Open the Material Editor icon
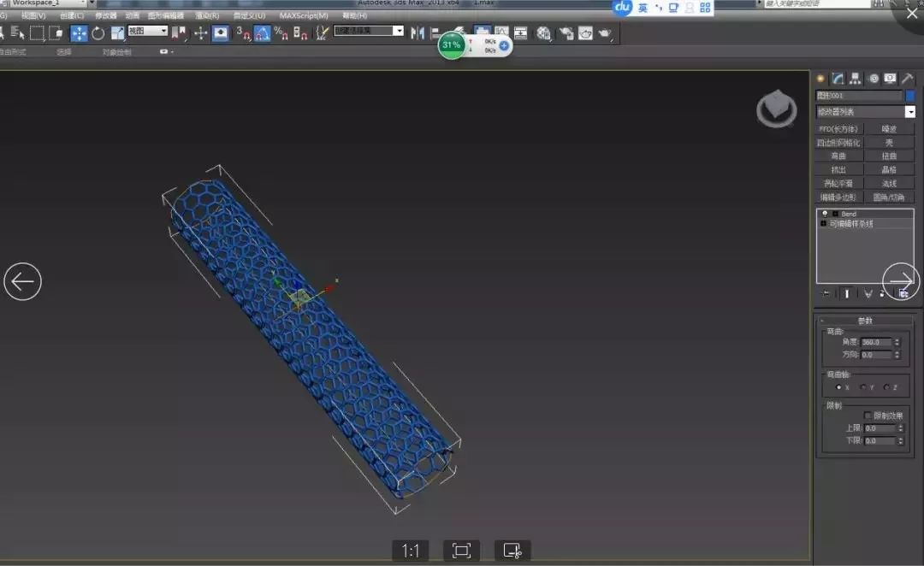 click(544, 33)
